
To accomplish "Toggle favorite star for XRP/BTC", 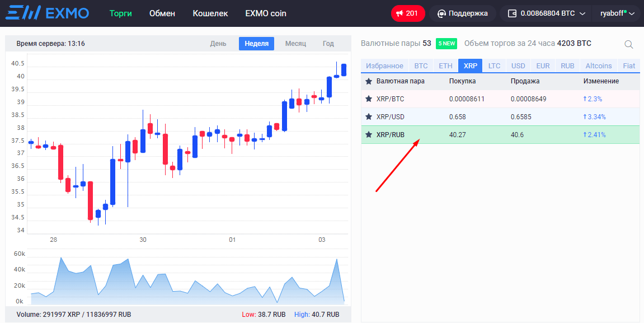I will 369,99.
